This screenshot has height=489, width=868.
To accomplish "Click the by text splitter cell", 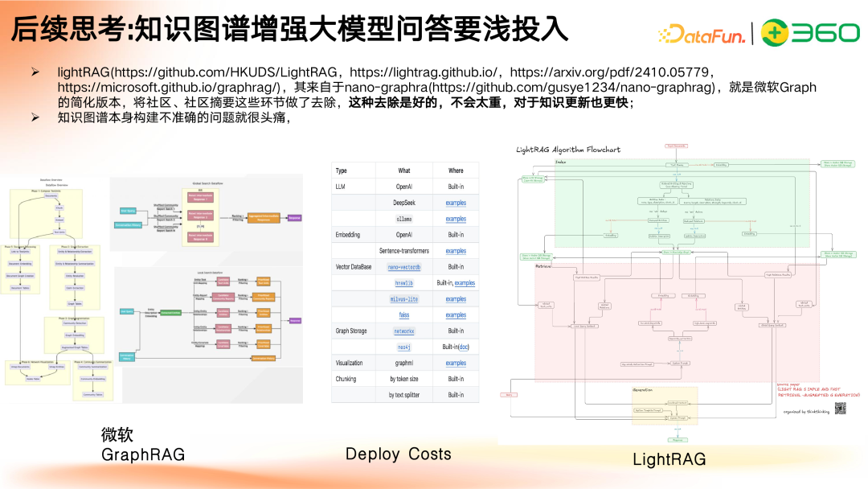I will coord(404,396).
